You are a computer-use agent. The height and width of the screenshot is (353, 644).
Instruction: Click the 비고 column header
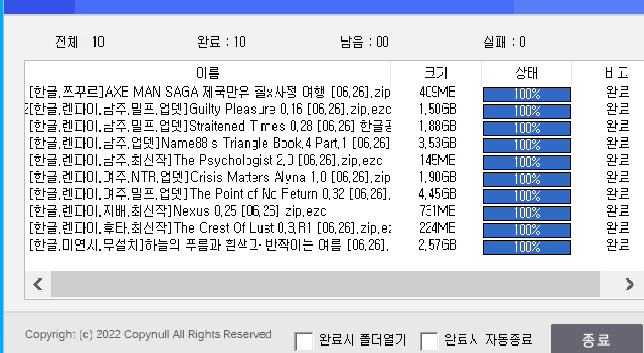click(x=617, y=73)
